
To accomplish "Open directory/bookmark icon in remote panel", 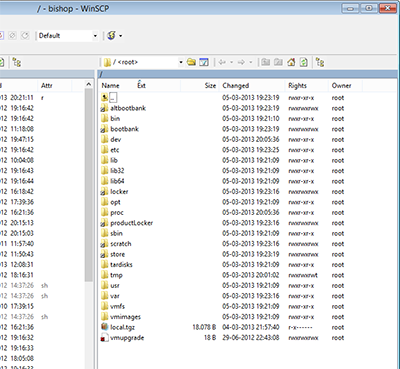I will pyautogui.click(x=191, y=62).
